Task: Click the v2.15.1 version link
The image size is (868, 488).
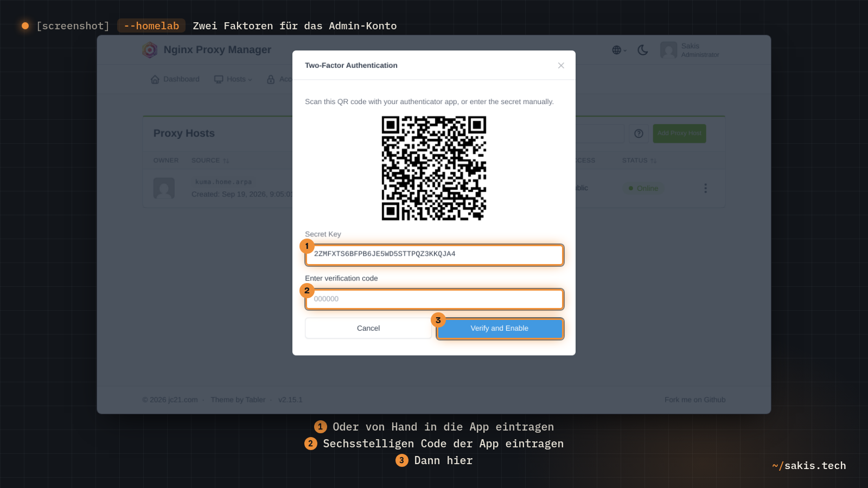Action: 290,400
